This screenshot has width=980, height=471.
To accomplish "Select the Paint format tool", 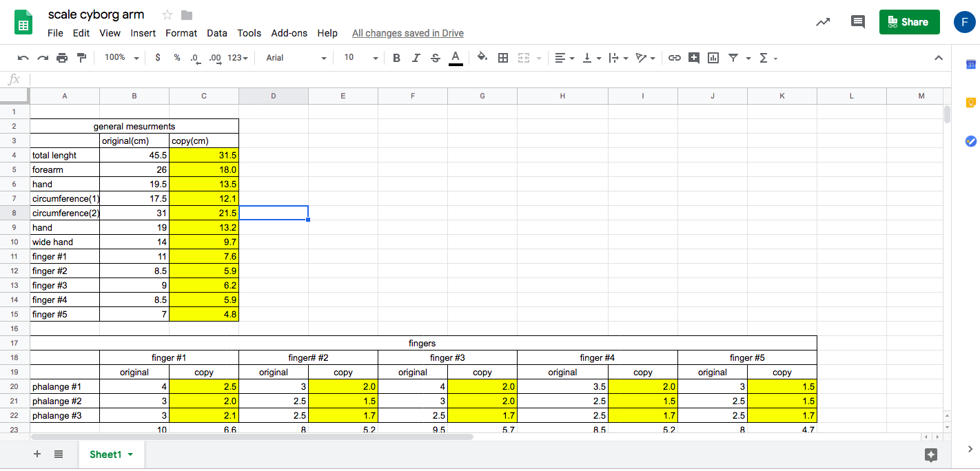I will coord(81,58).
